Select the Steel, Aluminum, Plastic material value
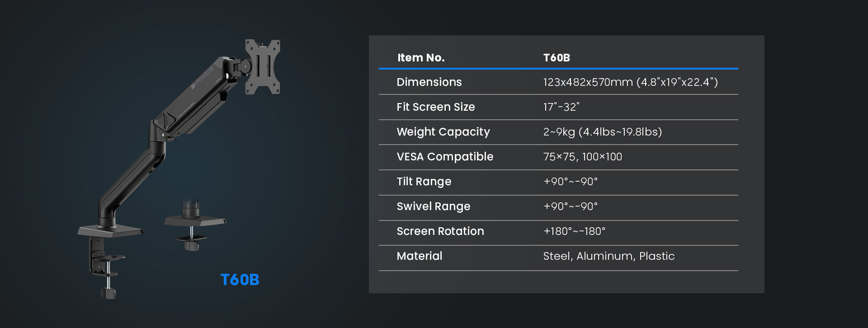Viewport: 868px width, 328px height. [x=609, y=256]
